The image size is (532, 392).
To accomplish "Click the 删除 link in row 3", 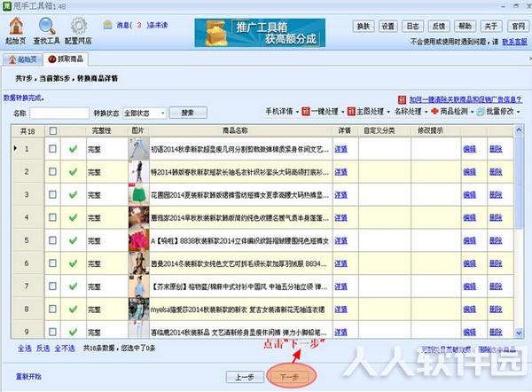I will click(x=496, y=194).
